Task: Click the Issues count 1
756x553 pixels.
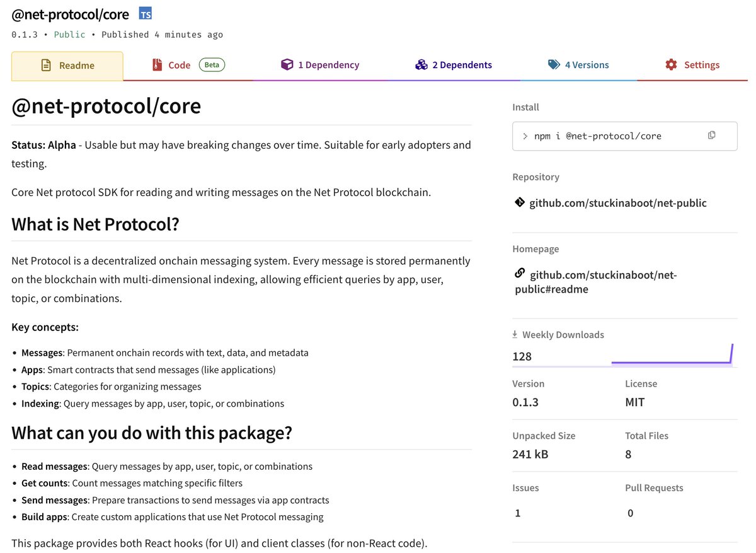Action: point(518,513)
